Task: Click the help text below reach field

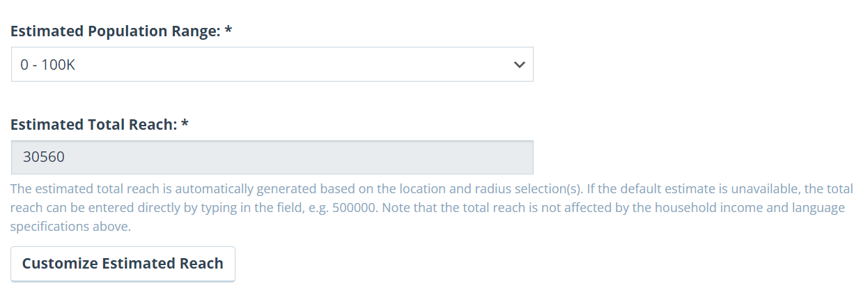Action: 428,207
